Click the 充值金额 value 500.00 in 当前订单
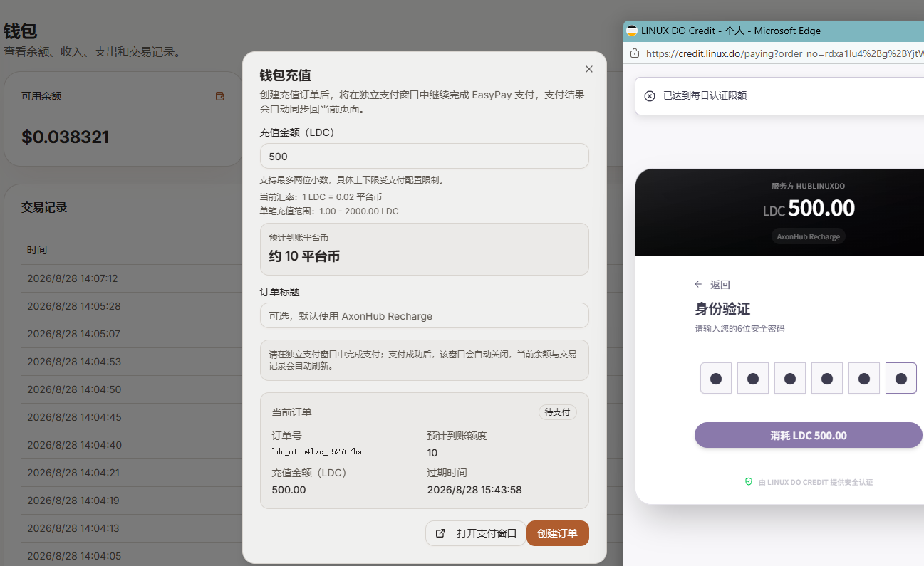This screenshot has width=924, height=566. coord(289,490)
